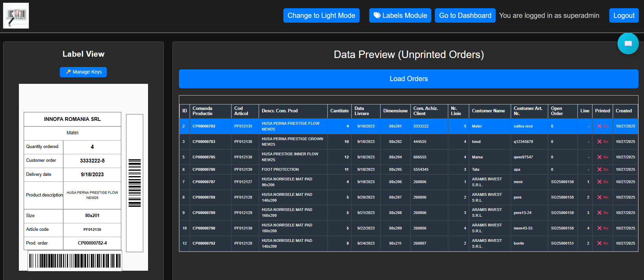
Task: Click the Data Livrare column header
Action: pyautogui.click(x=362, y=111)
